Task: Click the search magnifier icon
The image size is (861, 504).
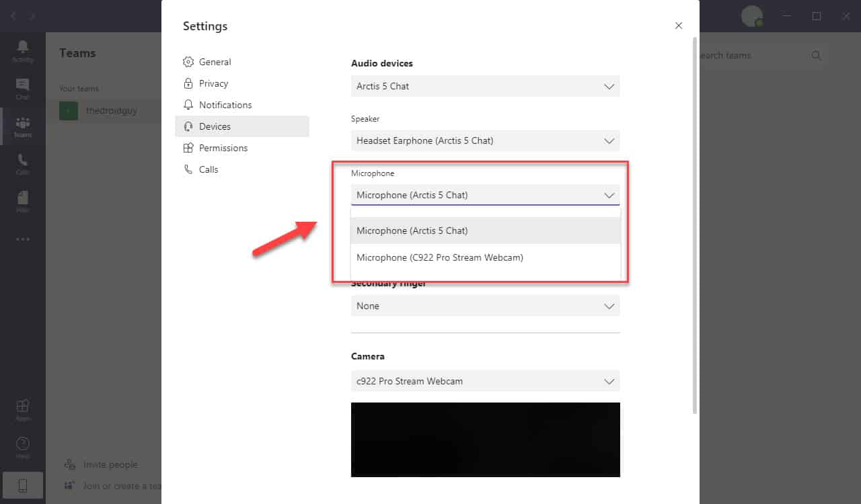Action: pyautogui.click(x=816, y=56)
